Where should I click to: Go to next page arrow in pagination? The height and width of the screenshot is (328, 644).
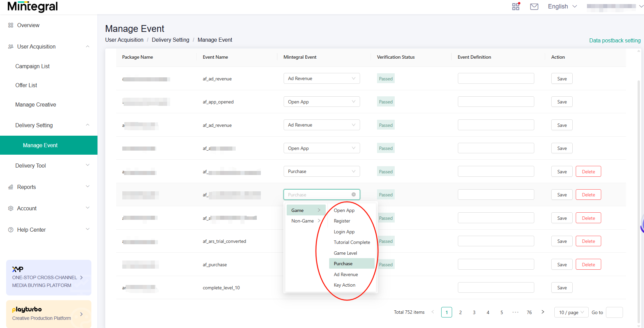point(543,312)
